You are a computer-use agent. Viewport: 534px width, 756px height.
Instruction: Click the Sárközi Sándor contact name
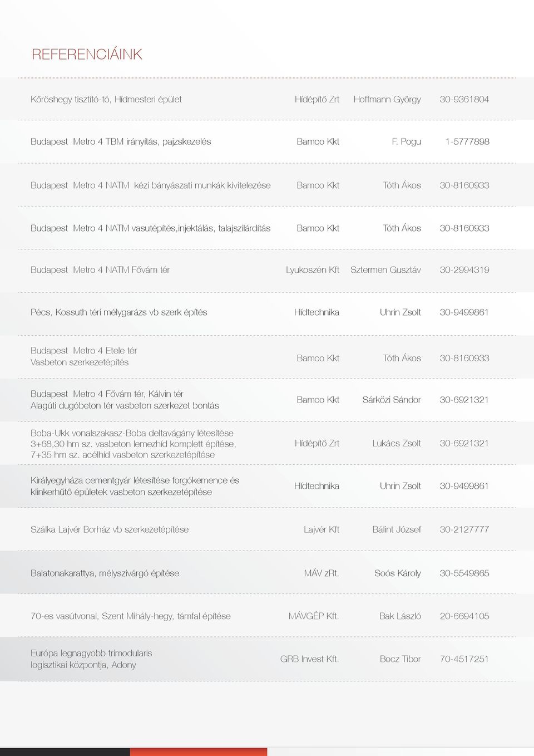[x=392, y=400]
